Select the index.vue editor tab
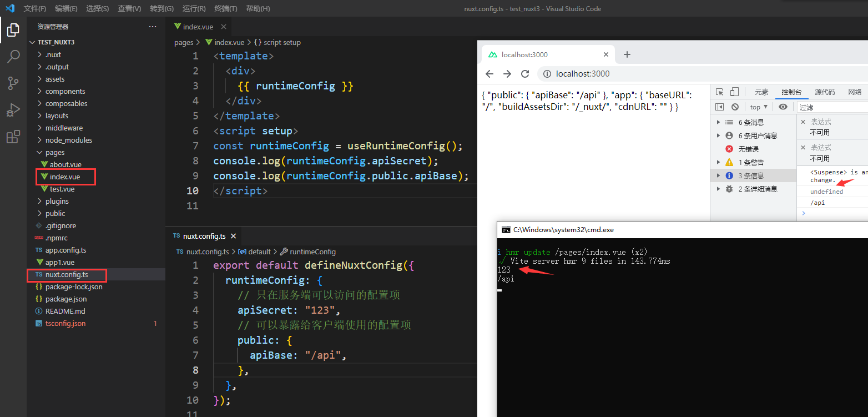Viewport: 868px width, 417px height. [x=198, y=27]
